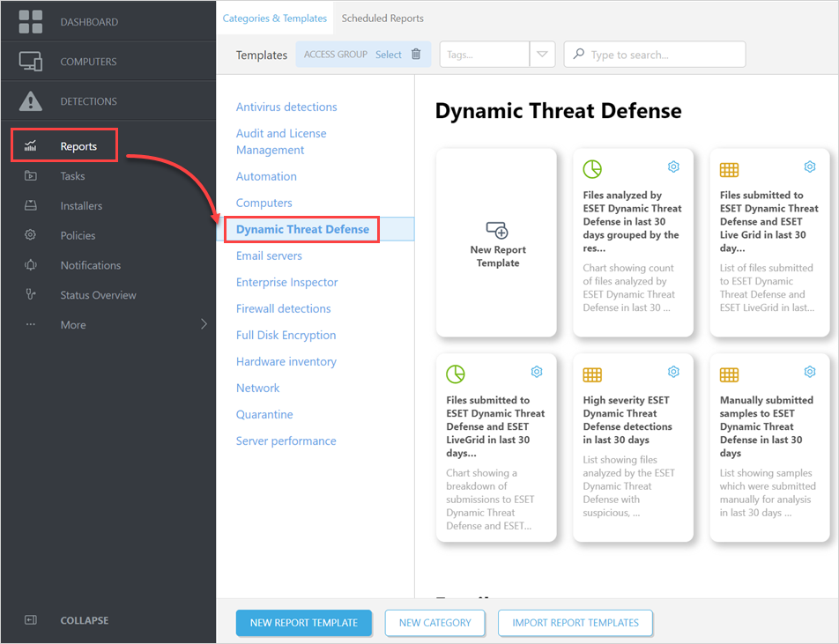Open the Quarantine category
Screen dimensions: 839x644
click(x=264, y=415)
